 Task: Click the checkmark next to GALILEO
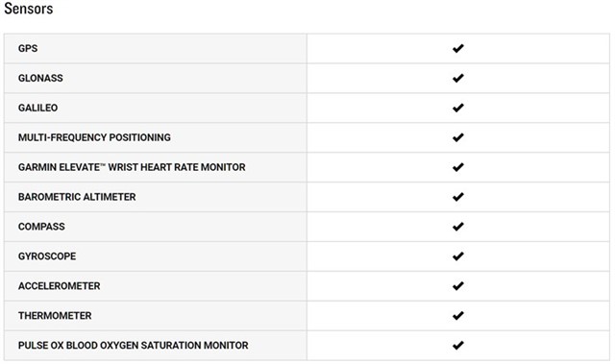(x=457, y=108)
